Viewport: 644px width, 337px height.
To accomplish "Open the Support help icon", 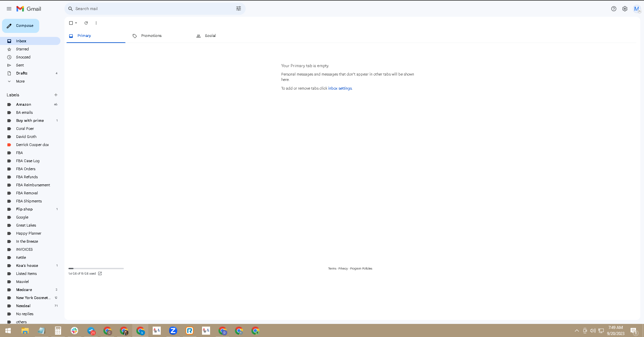I will (614, 9).
